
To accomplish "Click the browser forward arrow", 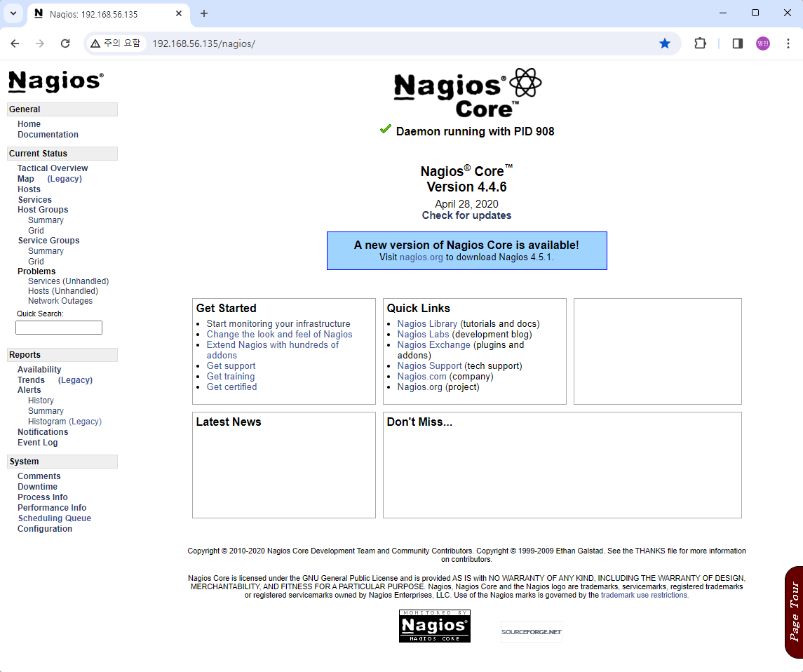I will 40,43.
